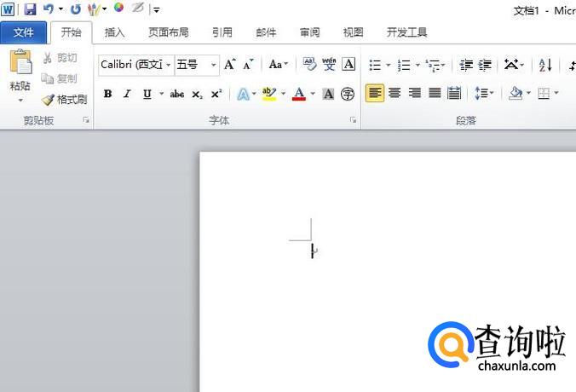Open the 视图 tab
This screenshot has height=392, width=576.
pyautogui.click(x=353, y=32)
